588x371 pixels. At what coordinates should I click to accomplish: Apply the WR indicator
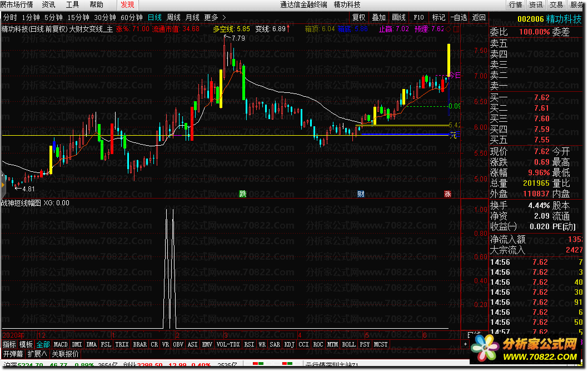coord(262,344)
